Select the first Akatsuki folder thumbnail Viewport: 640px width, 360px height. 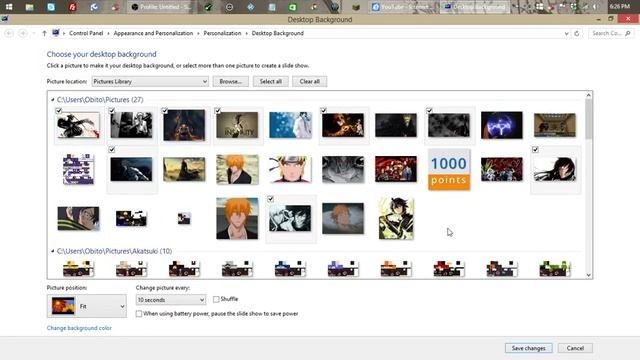(78, 269)
